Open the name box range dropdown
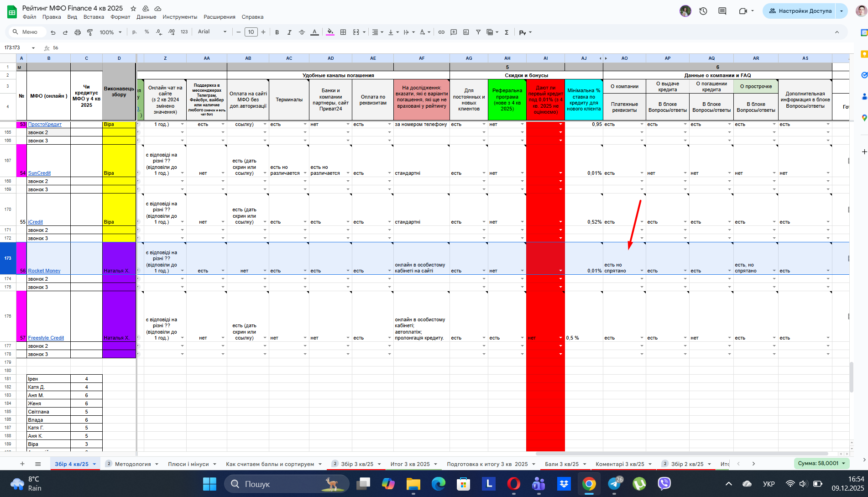The width and height of the screenshot is (868, 497). point(33,48)
